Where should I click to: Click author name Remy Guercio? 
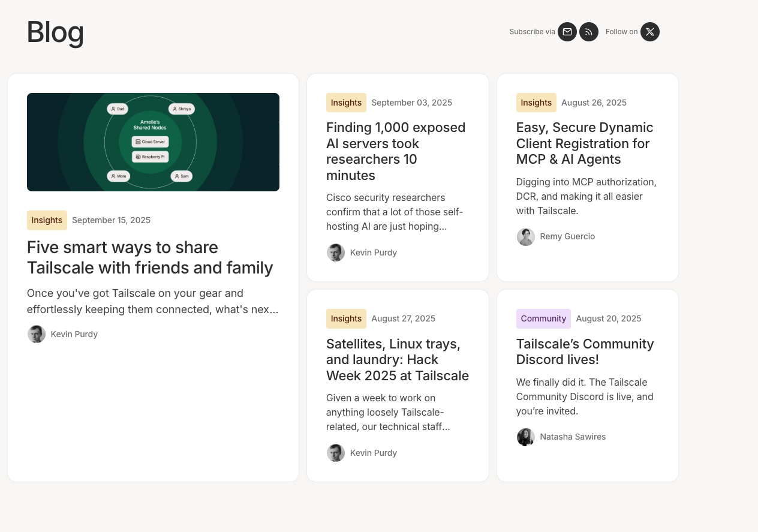click(567, 236)
